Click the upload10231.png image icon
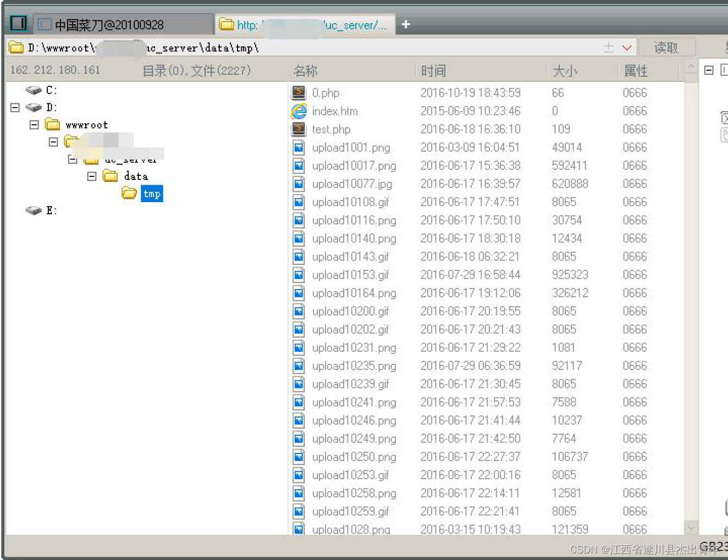The image size is (728, 560). click(x=299, y=347)
